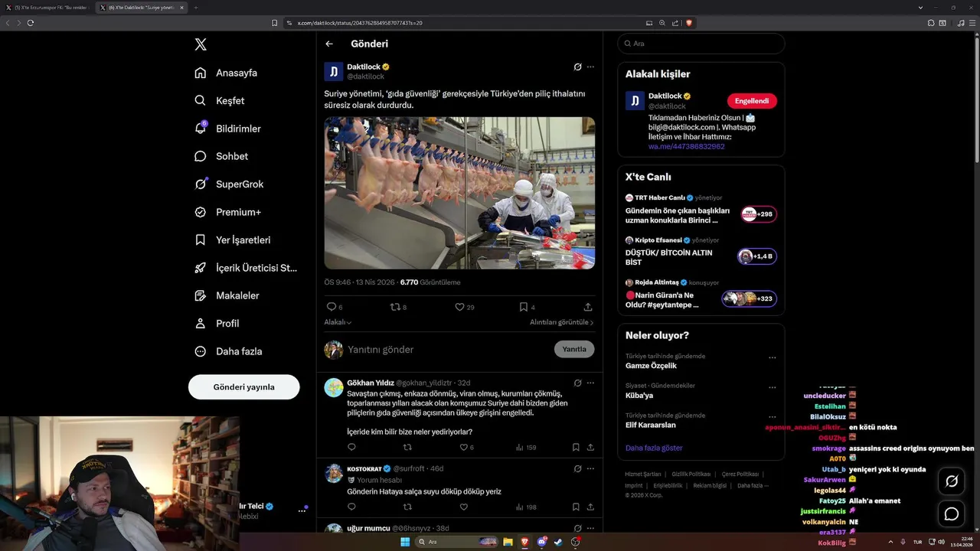Image resolution: width=980 pixels, height=551 pixels.
Task: Open more options for Gamze Özçelik trend
Action: (x=772, y=357)
